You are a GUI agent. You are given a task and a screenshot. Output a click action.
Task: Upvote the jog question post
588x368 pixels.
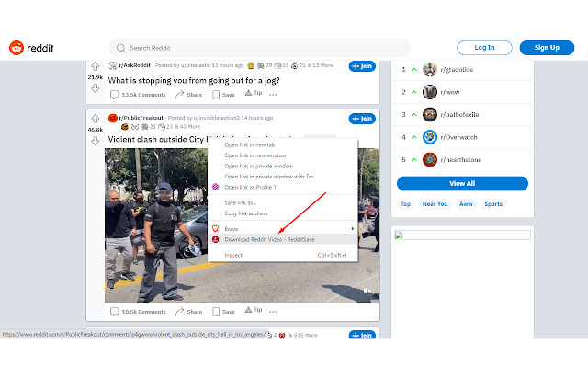click(96, 66)
